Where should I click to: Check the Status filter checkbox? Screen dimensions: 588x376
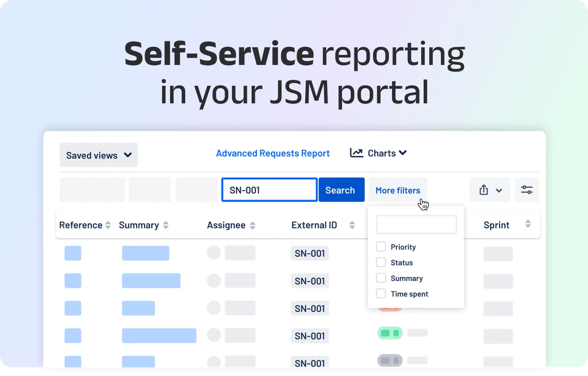click(381, 262)
